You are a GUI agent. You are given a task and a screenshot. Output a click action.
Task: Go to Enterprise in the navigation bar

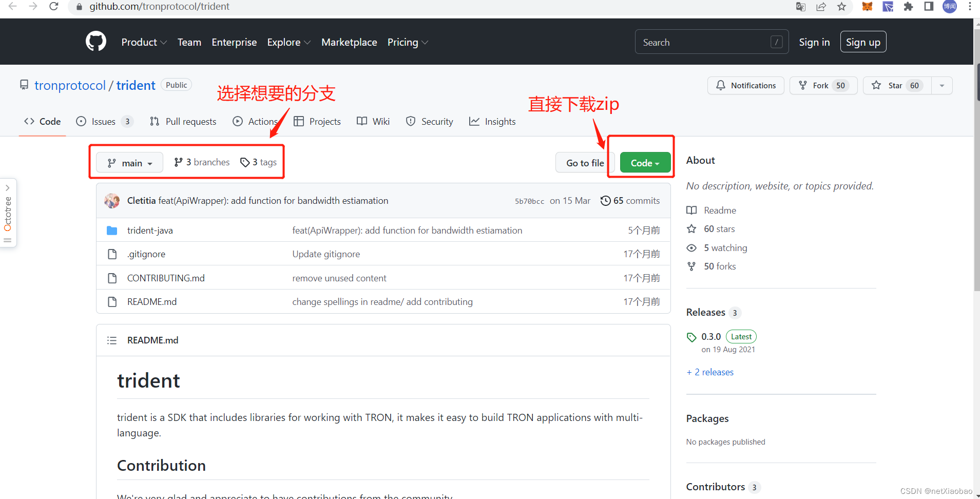click(x=234, y=42)
